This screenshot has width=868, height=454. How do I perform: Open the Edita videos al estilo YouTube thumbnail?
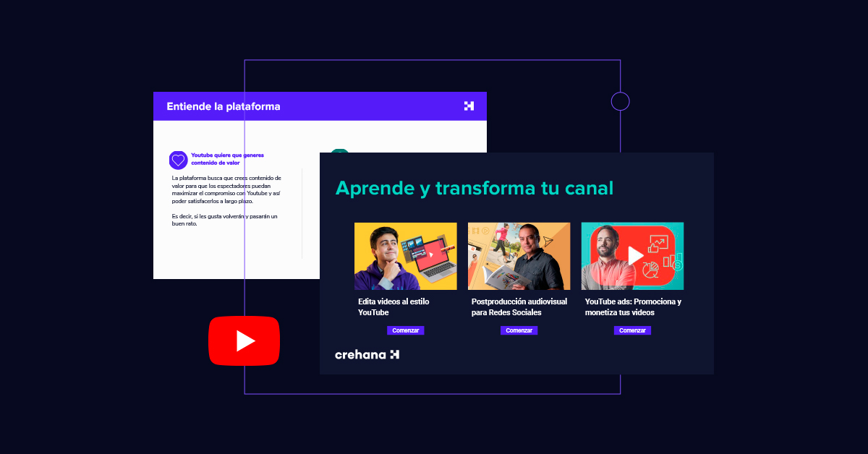pyautogui.click(x=405, y=256)
